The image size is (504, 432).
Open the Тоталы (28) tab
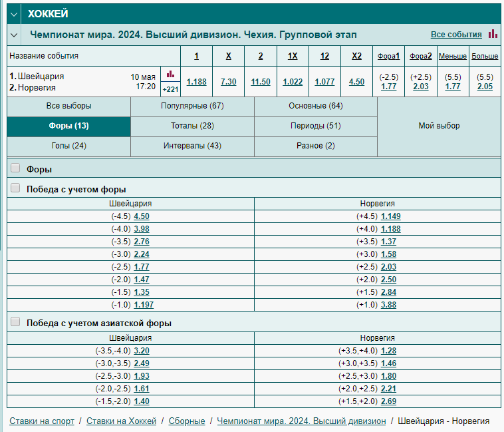tap(192, 126)
